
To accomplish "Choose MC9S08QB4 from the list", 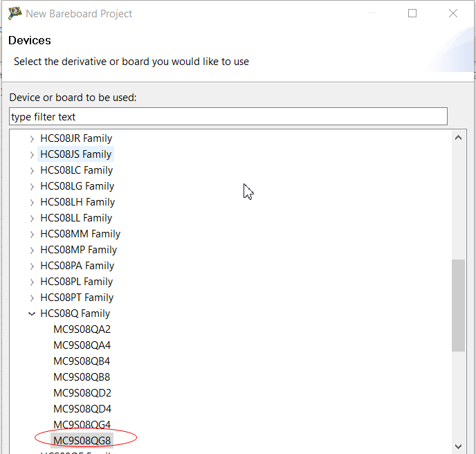I will (x=82, y=361).
